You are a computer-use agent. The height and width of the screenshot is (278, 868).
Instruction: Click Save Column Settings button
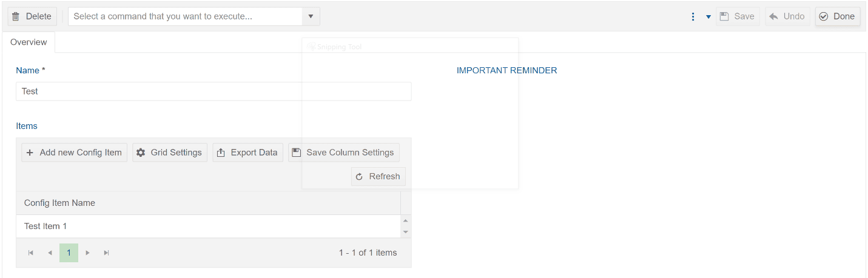[x=344, y=153]
